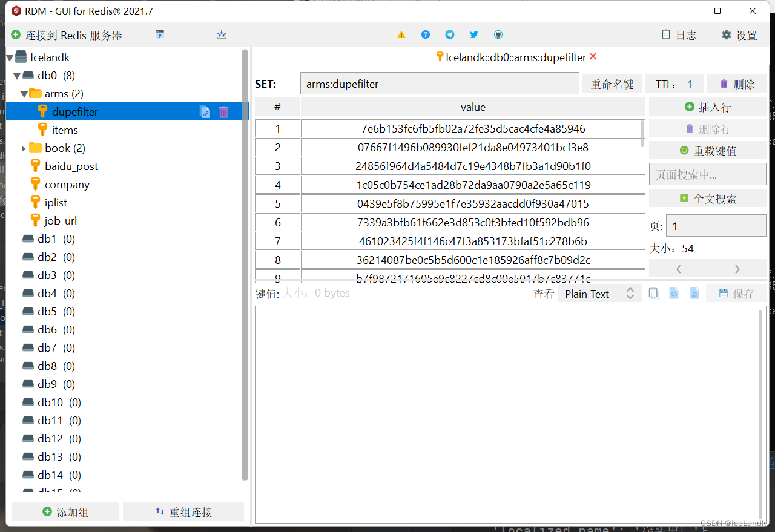Click Reload Value (重载键值) button
The image size is (775, 532).
point(708,151)
